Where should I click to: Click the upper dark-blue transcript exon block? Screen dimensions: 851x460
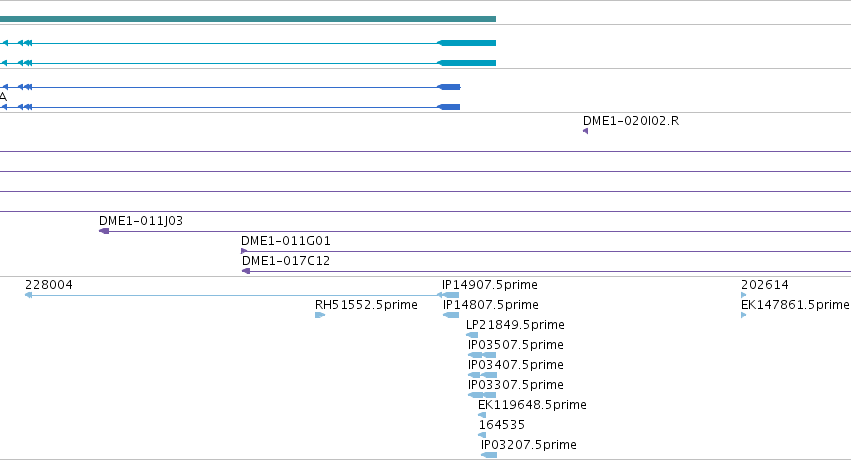(449, 87)
